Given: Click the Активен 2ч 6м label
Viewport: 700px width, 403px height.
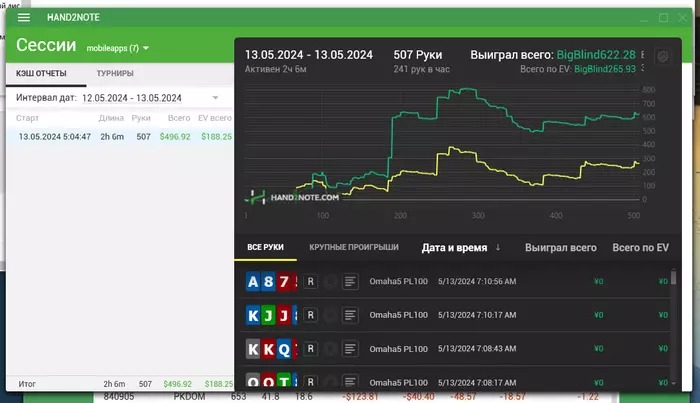Looking at the screenshot, I should point(275,69).
